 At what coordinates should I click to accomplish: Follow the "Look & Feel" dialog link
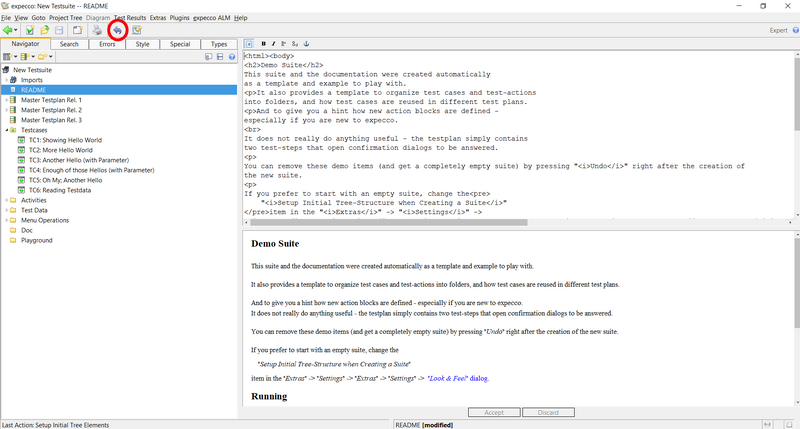tap(458, 378)
